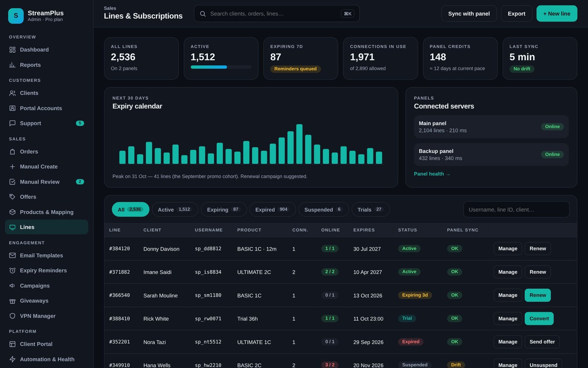Switch to the Expiring tab
The width and height of the screenshot is (588, 368).
pyautogui.click(x=224, y=209)
